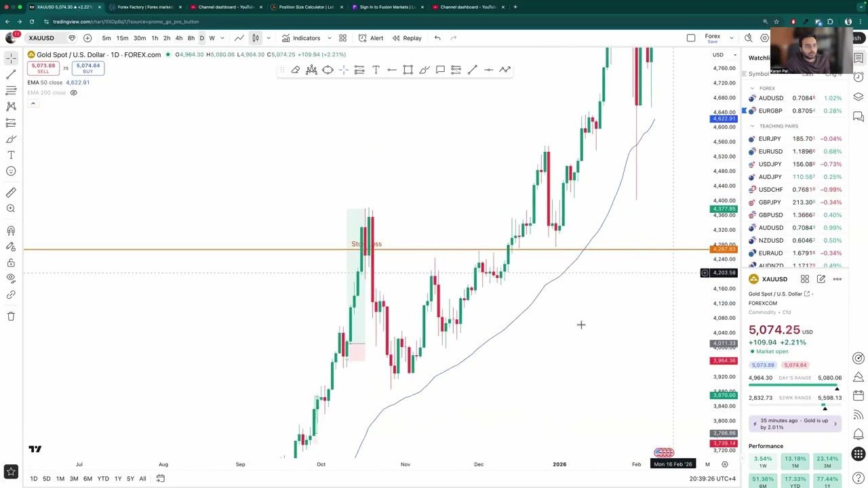The width and height of the screenshot is (868, 488).
Task: Click the red SELL price button
Action: 43,68
